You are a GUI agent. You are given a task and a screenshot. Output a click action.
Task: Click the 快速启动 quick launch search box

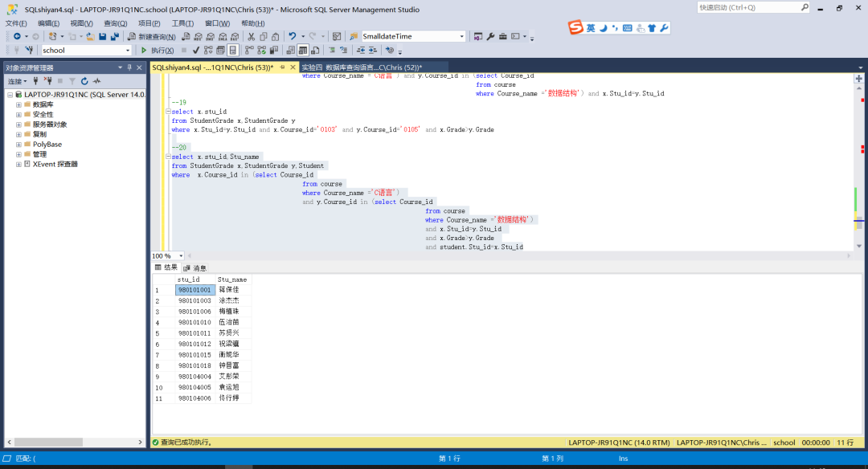[753, 7]
